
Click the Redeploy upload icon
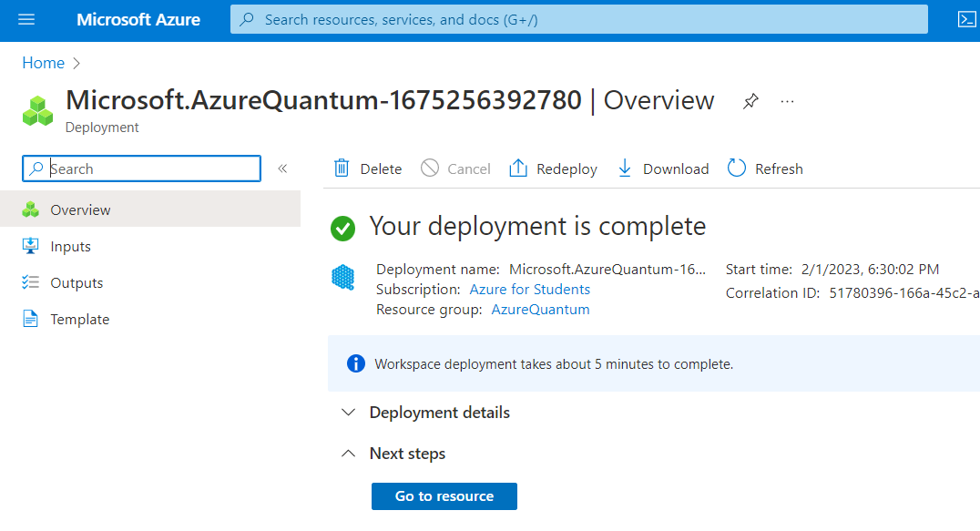point(518,168)
